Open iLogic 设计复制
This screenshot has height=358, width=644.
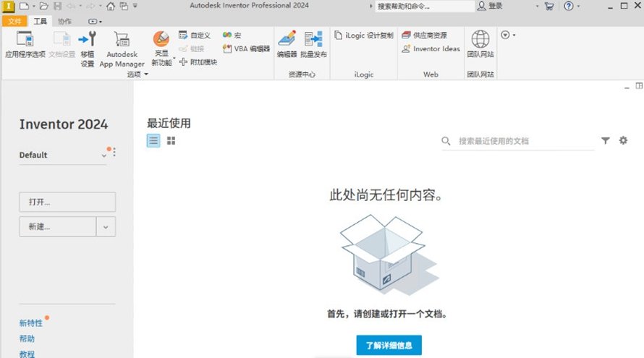tap(364, 35)
